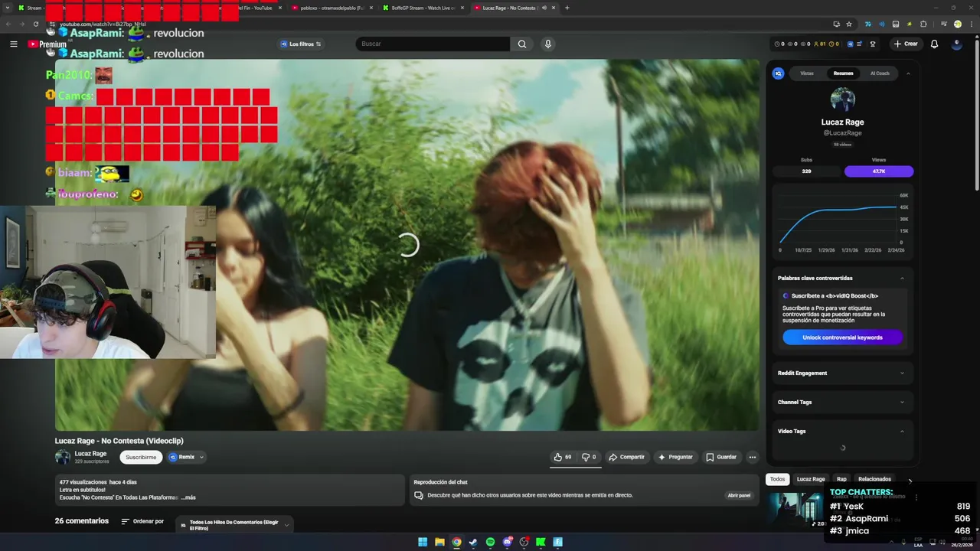The image size is (980, 551).
Task: Open Ordenar por sort menu
Action: click(x=142, y=521)
